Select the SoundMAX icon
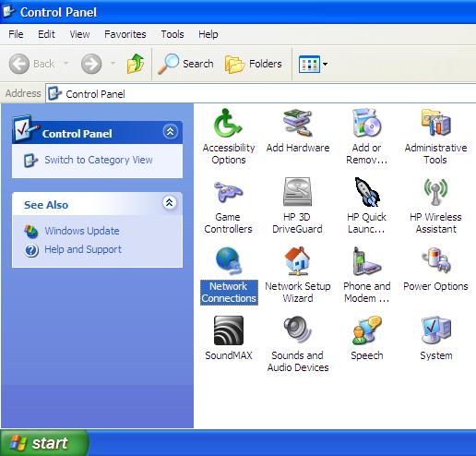Viewport: 476px width, 456px height. tap(229, 330)
